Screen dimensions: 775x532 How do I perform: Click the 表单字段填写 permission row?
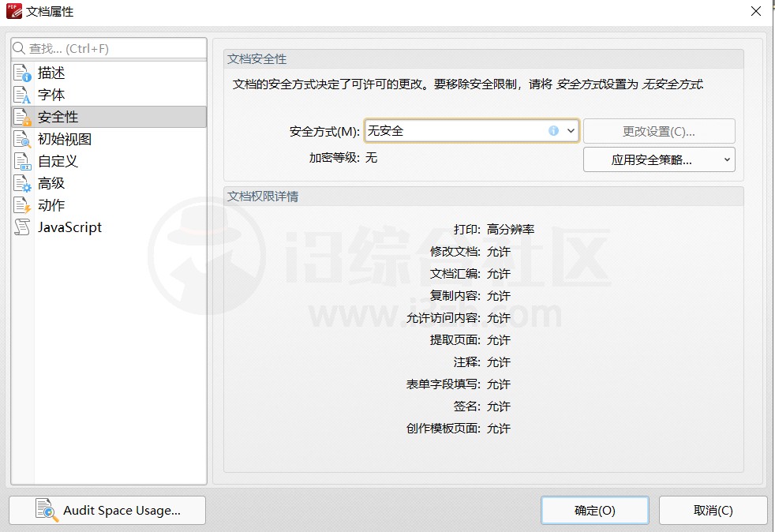[x=459, y=384]
